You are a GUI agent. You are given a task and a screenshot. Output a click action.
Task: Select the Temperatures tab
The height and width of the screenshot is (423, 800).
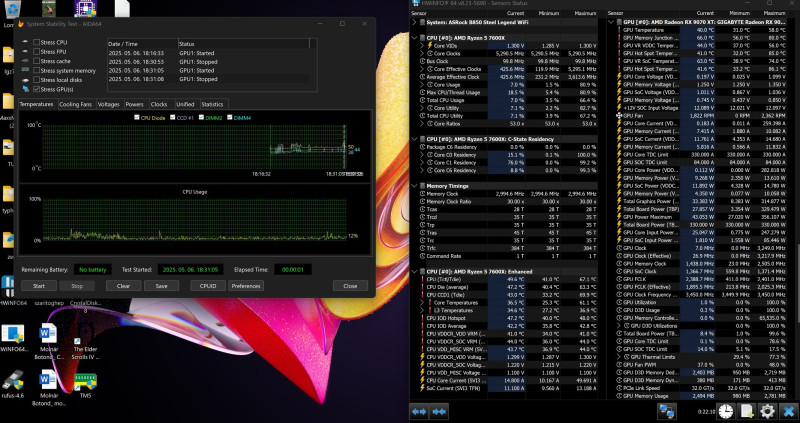point(37,104)
